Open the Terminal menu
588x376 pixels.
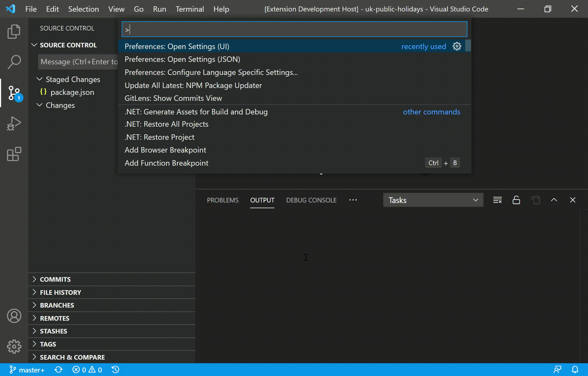point(189,9)
